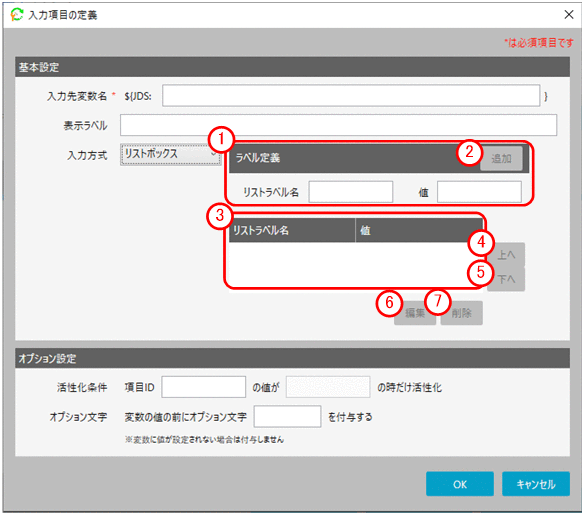Click the 編集 button
The image size is (585, 516).
pos(415,313)
